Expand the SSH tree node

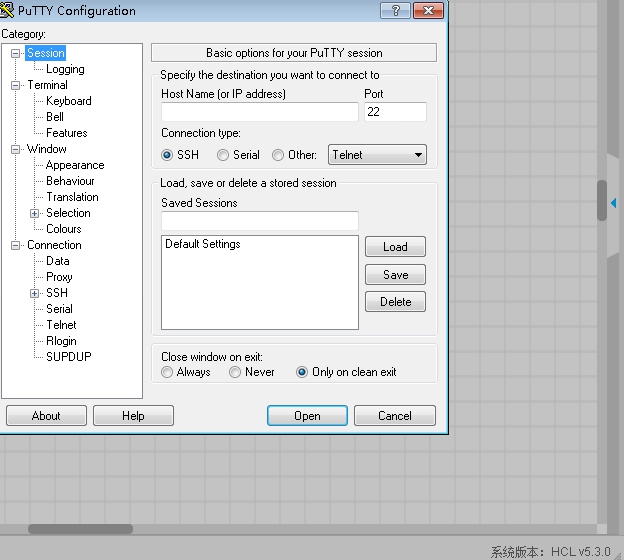point(35,293)
